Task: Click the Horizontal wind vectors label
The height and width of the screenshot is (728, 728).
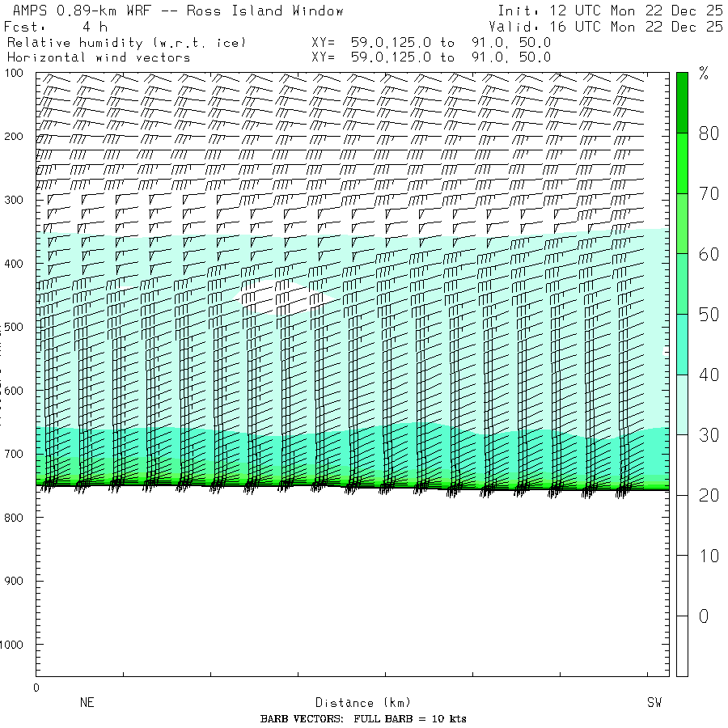Action: tap(99, 57)
